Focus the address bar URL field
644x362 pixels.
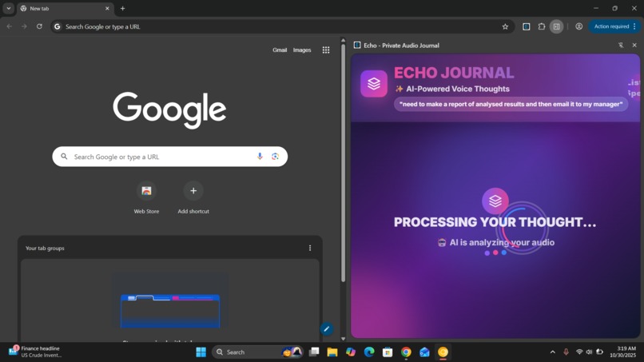pos(281,26)
